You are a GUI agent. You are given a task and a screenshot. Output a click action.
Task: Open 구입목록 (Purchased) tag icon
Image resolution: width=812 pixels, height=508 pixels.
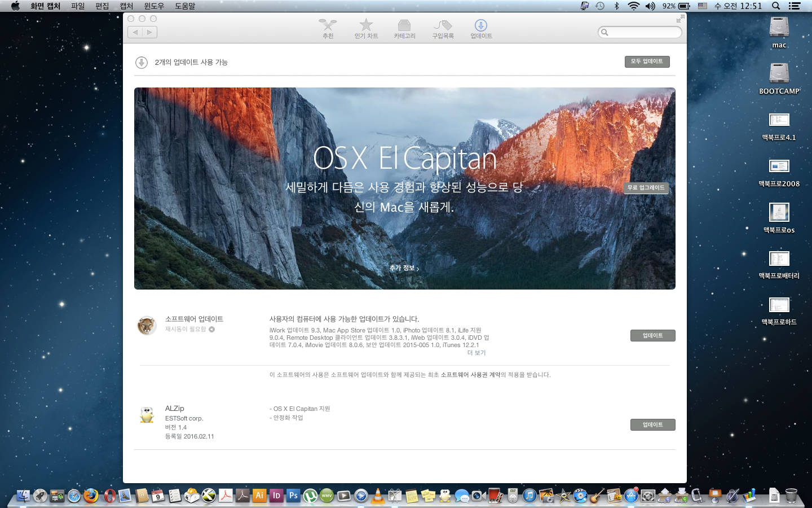click(443, 28)
